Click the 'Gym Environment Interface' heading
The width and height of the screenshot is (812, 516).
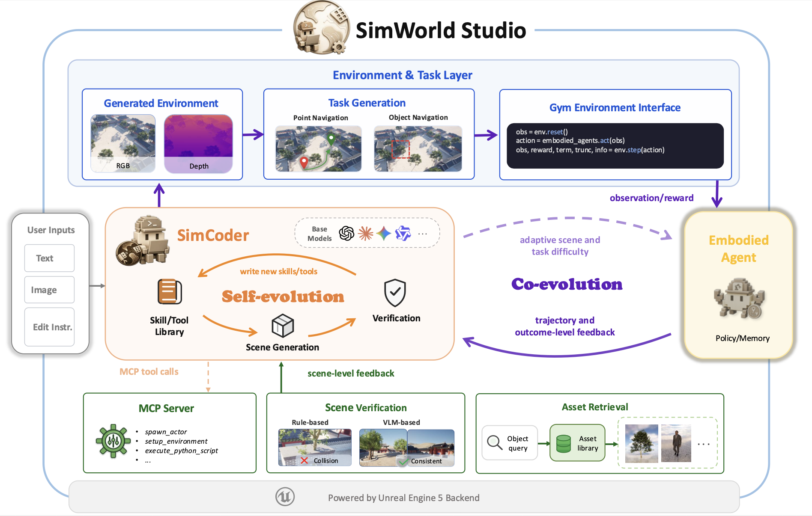click(615, 107)
